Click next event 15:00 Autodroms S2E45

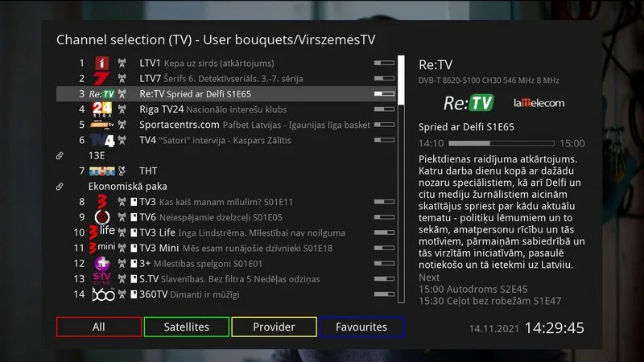tap(473, 289)
